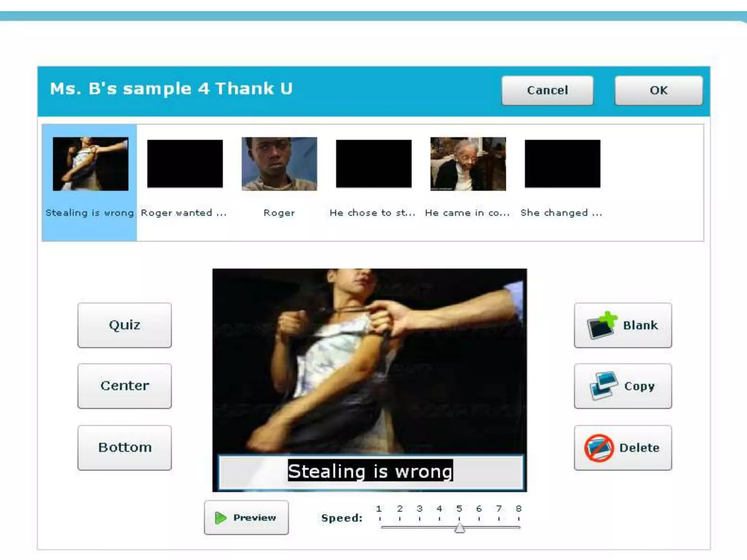Pick the 'She changed ...' slide thumbnail
This screenshot has height=560, width=747.
(x=562, y=164)
